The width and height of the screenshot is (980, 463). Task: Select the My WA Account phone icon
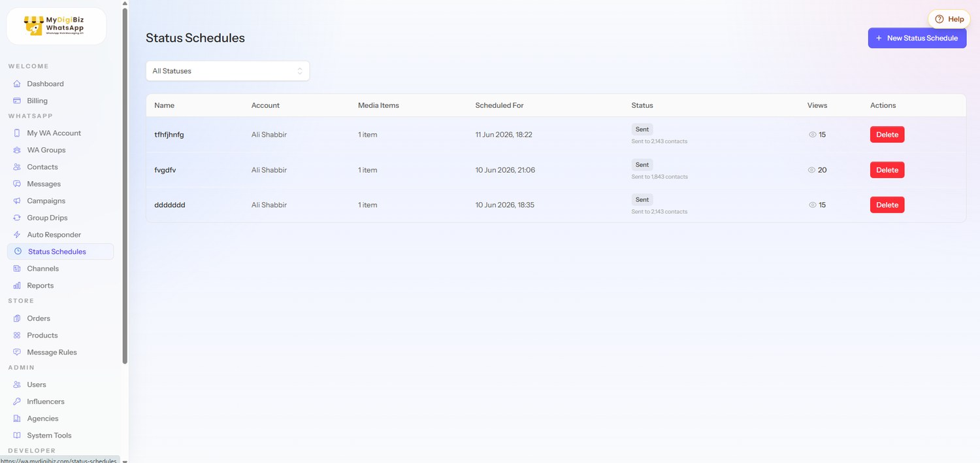tap(17, 133)
